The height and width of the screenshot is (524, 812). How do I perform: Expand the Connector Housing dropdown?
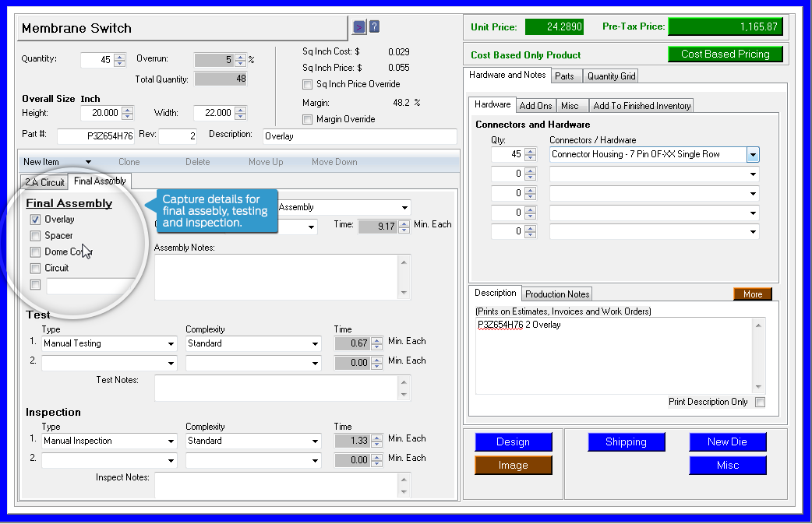point(753,155)
